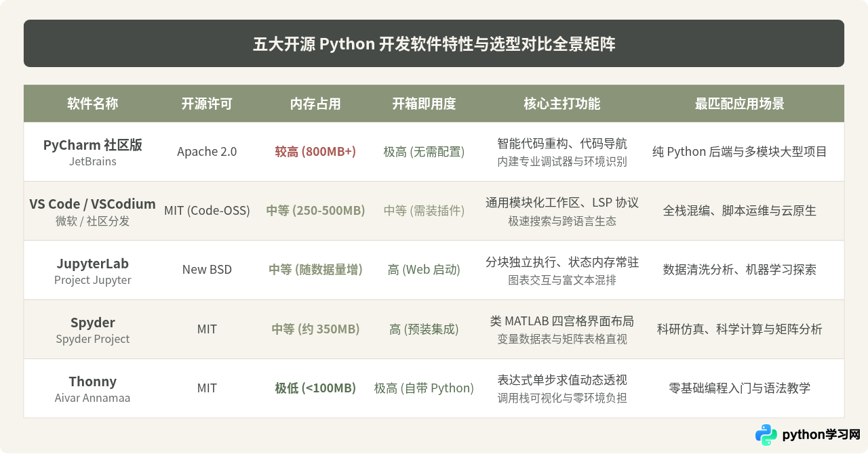Click the "内建专业调试器与环境识别" text
The height and width of the screenshot is (454, 868).
pos(562,161)
